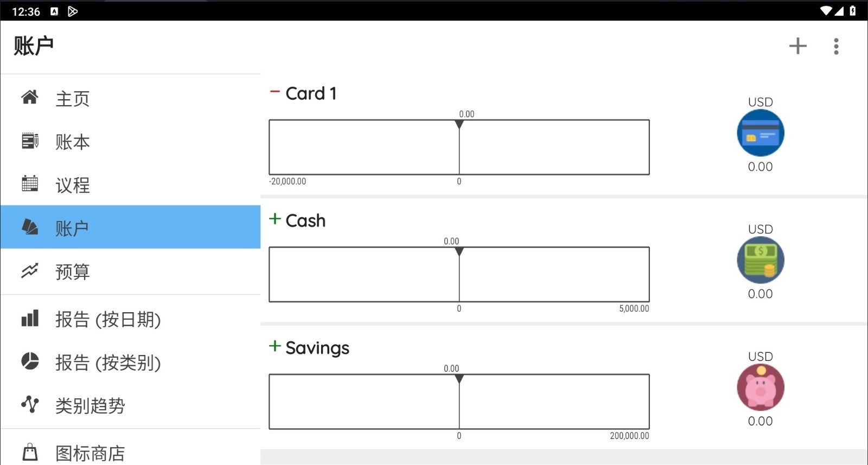Click the Card 1 account name
The image size is (868, 465).
311,94
